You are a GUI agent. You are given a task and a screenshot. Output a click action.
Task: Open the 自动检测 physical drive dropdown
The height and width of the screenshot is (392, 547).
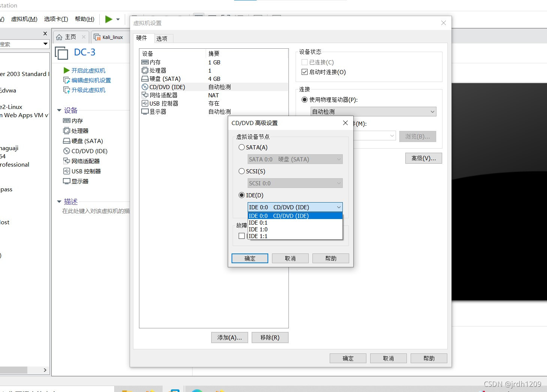coord(374,112)
